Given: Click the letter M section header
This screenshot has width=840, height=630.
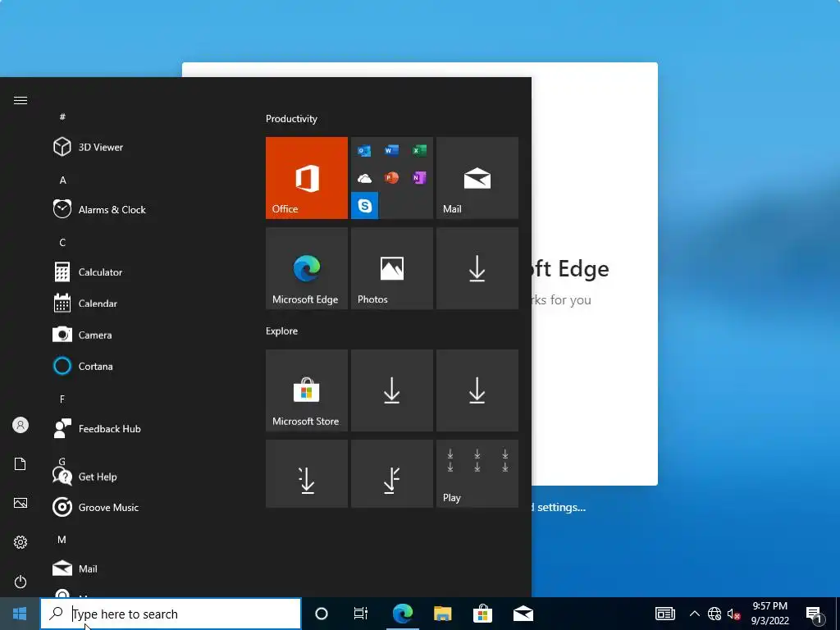Looking at the screenshot, I should click(62, 540).
